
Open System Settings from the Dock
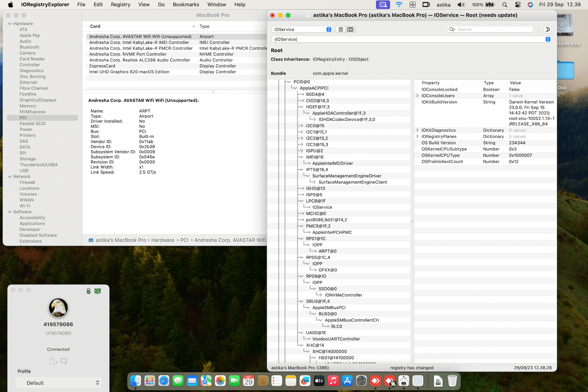(361, 381)
